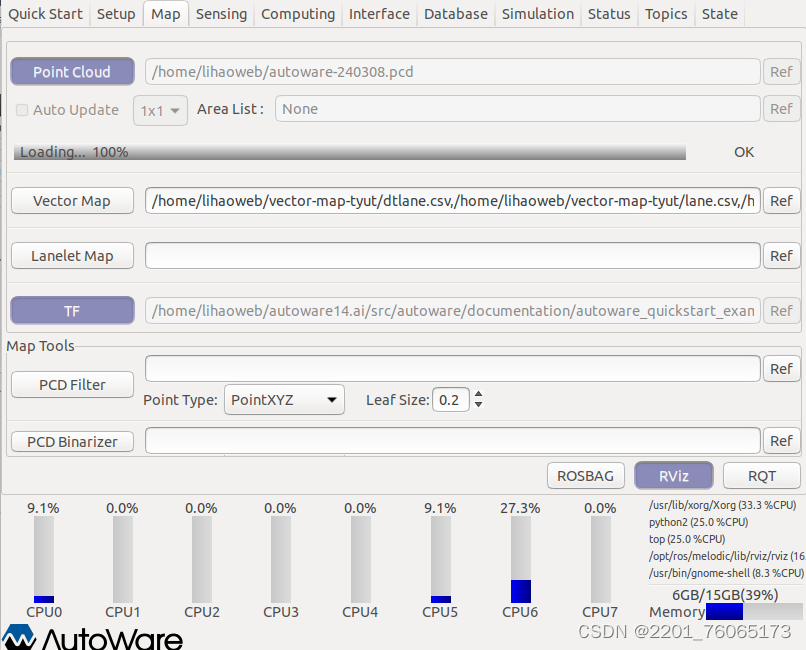Viewport: 806px width, 650px height.
Task: Run the PCD Filter tool
Action: click(x=72, y=384)
